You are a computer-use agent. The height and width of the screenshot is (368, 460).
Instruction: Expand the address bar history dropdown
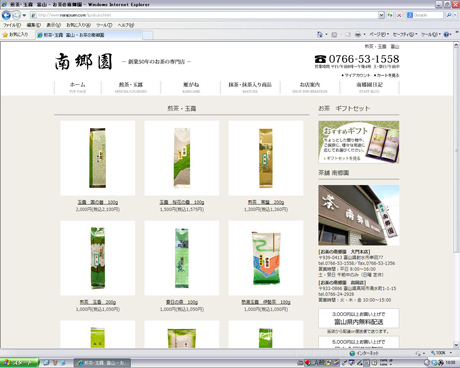click(x=381, y=15)
